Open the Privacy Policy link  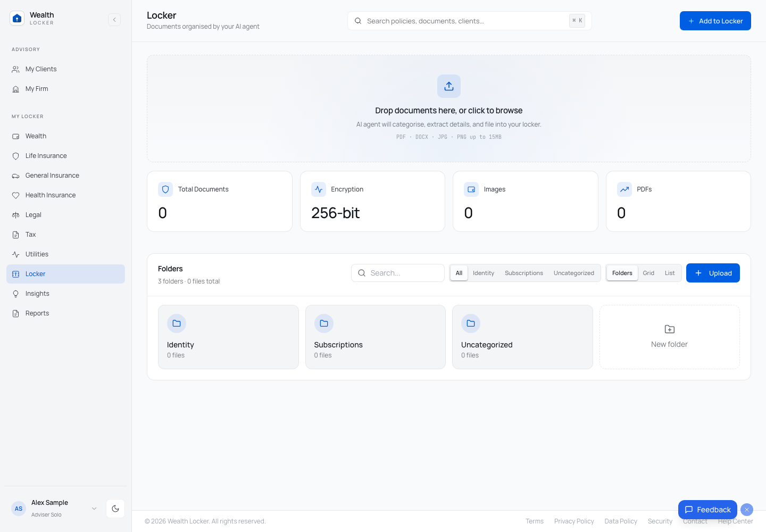(574, 521)
